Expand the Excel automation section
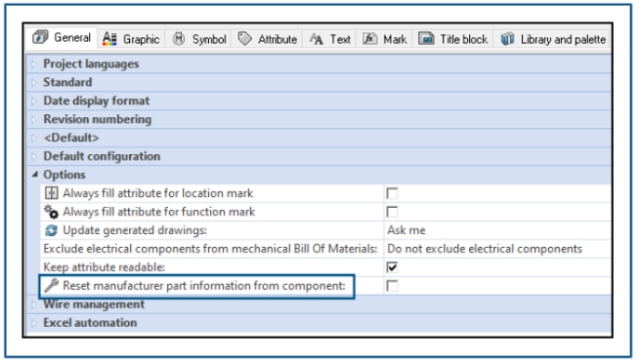 (x=33, y=323)
